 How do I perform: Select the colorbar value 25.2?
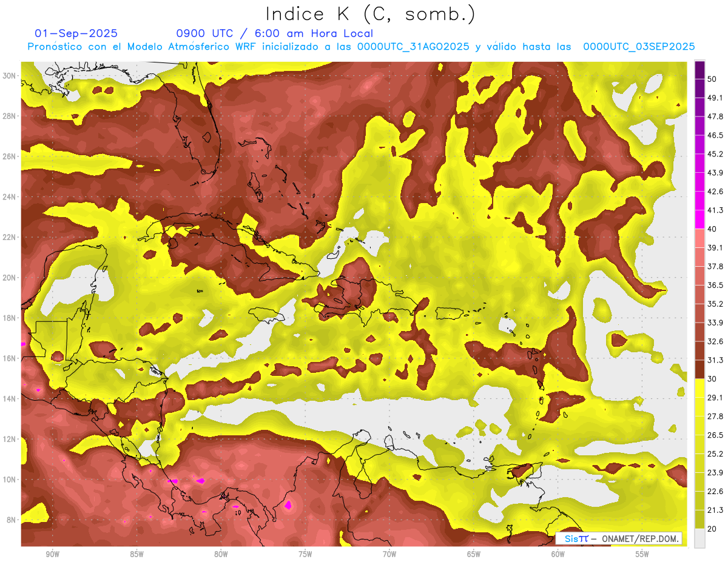coord(715,454)
